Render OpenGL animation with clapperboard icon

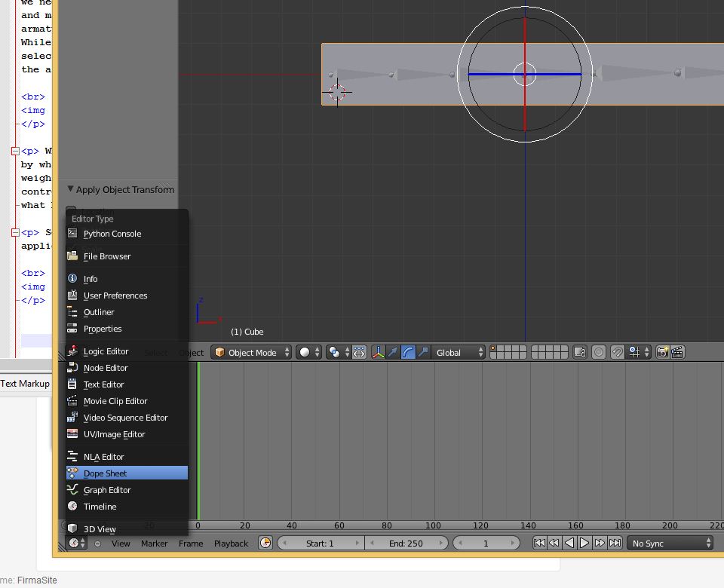pos(677,353)
